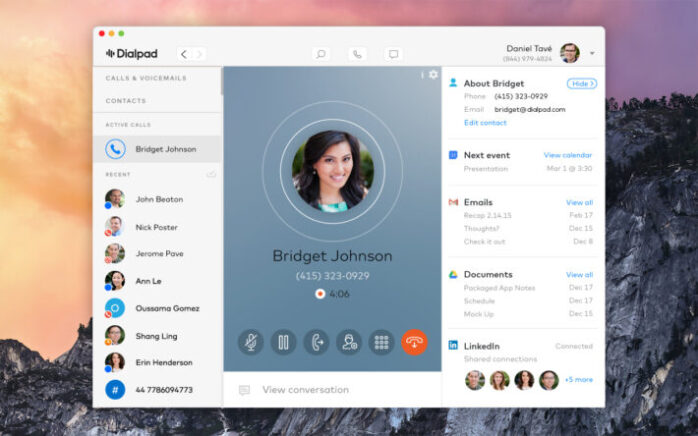Screen dimensions: 698x436
Task: Click the Edit contact link
Action: coord(484,122)
